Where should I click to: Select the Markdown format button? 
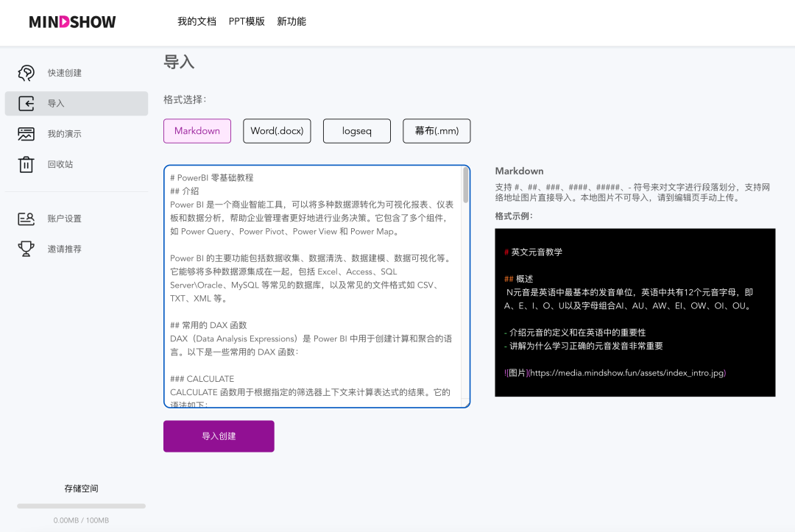(x=197, y=130)
